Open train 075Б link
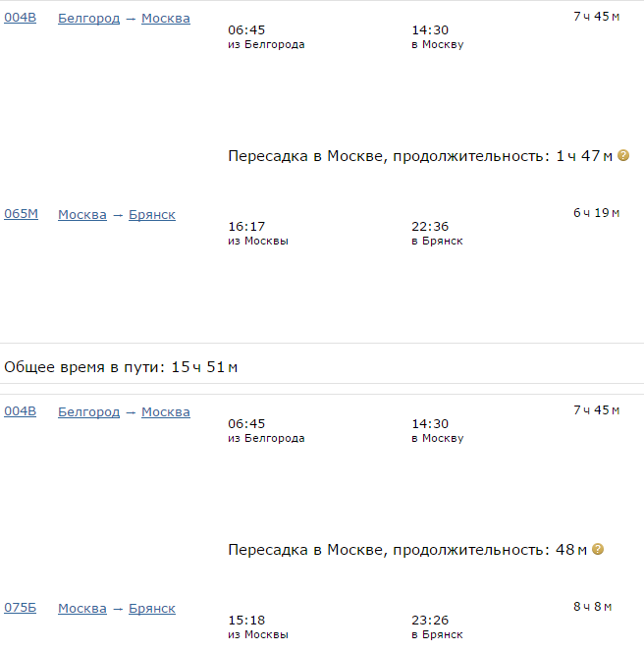The image size is (644, 651). pos(20,608)
